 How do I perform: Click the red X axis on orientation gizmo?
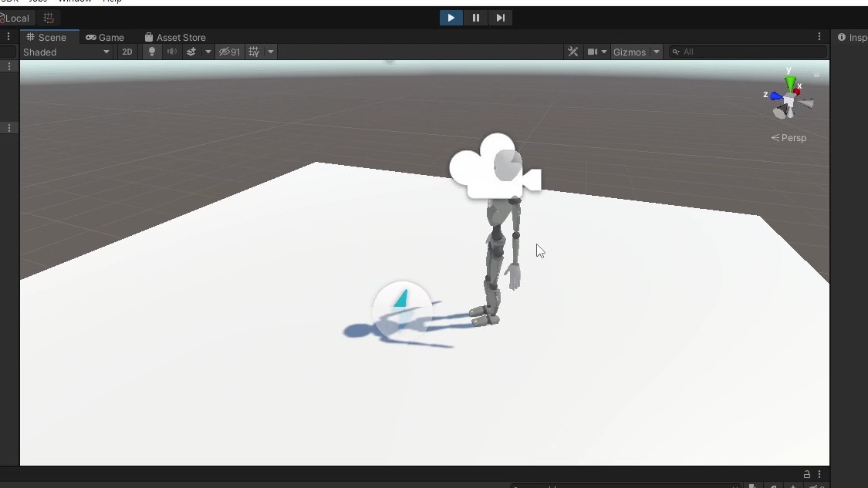pos(797,91)
